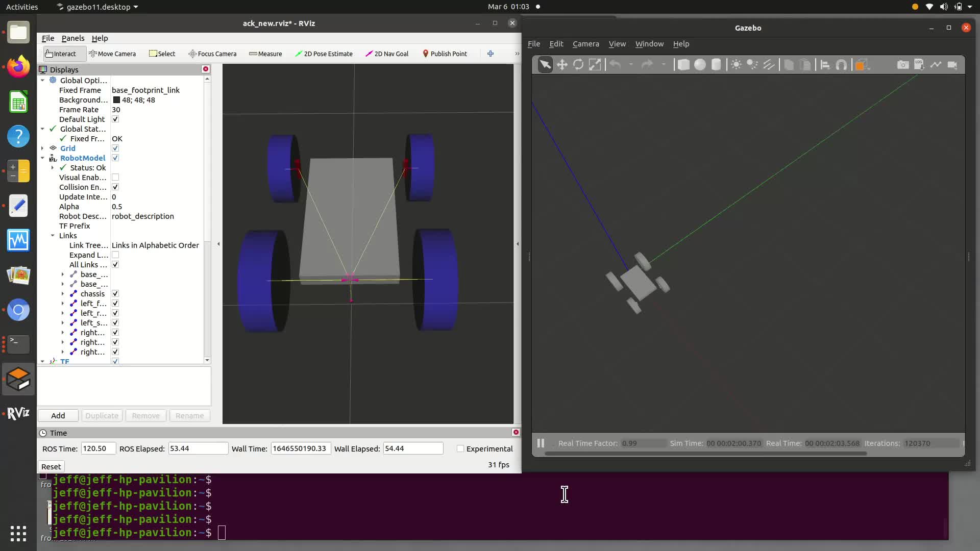The height and width of the screenshot is (551, 980).
Task: Expand the Grid display item
Action: pos(42,148)
